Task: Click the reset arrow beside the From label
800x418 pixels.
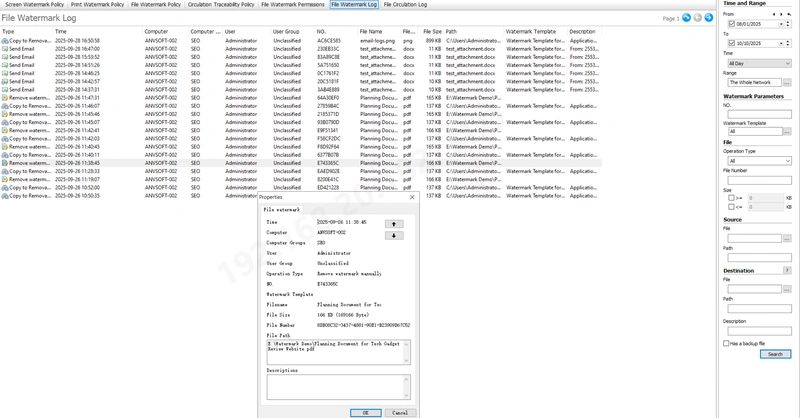Action: [x=789, y=14]
